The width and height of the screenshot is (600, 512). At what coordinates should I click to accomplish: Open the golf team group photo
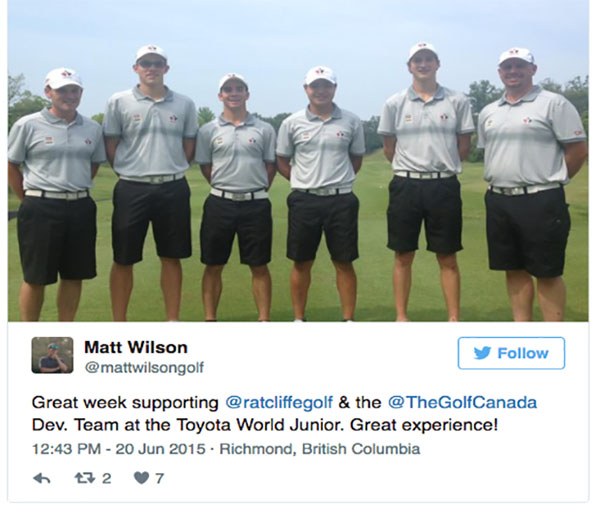(x=298, y=161)
